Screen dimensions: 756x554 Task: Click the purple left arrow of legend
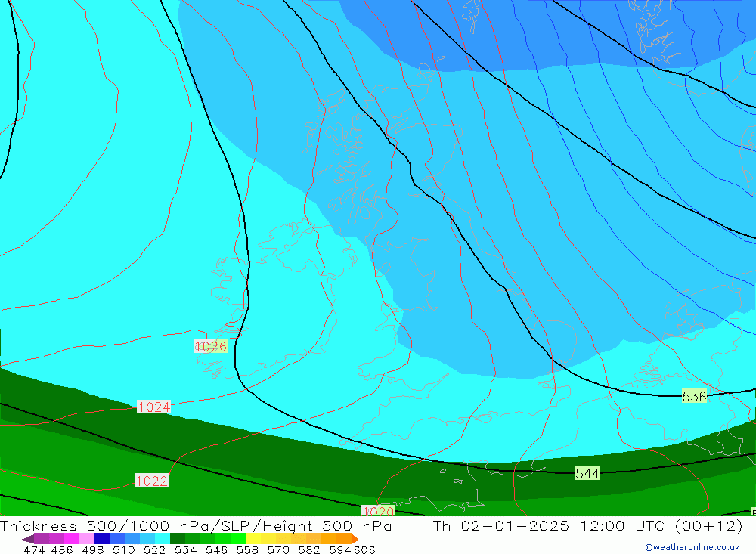[x=27, y=539]
